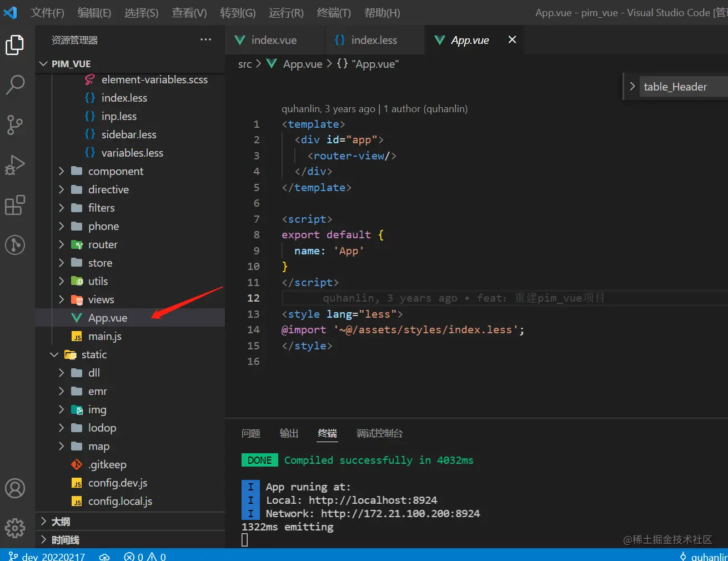This screenshot has height=561, width=728.
Task: Open config.dev.js file
Action: pos(118,483)
